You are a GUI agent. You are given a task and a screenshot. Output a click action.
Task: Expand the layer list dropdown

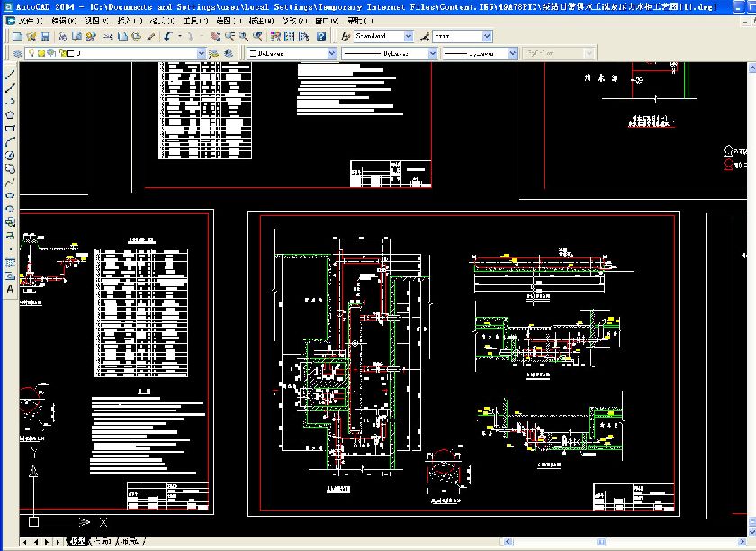coord(202,53)
